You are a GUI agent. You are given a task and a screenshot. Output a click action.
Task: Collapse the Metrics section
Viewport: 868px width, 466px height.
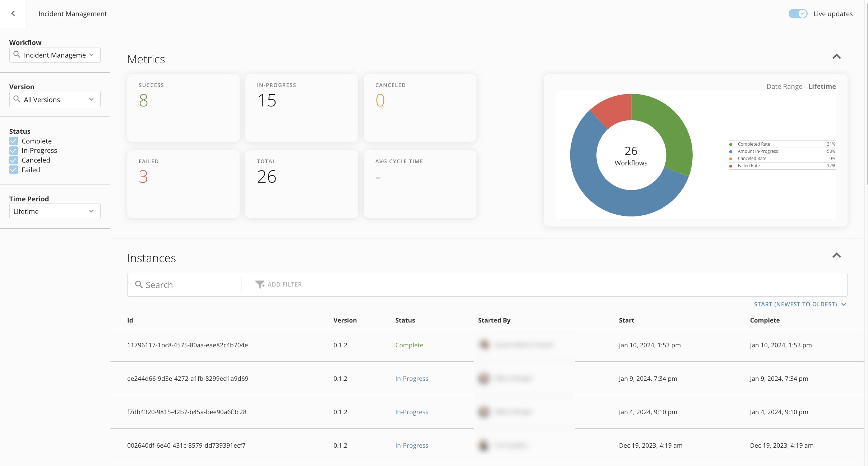[836, 57]
